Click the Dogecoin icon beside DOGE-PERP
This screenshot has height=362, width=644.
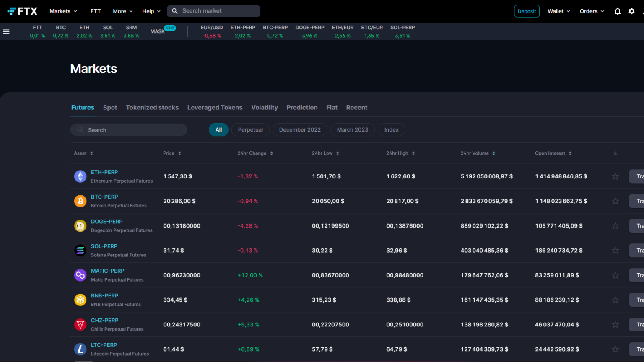[80, 225]
